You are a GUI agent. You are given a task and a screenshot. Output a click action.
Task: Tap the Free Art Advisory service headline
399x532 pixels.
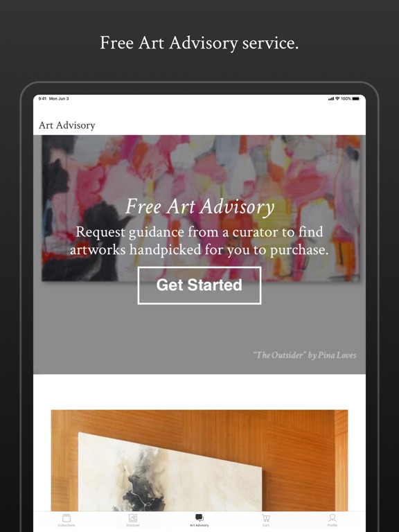pos(199,43)
